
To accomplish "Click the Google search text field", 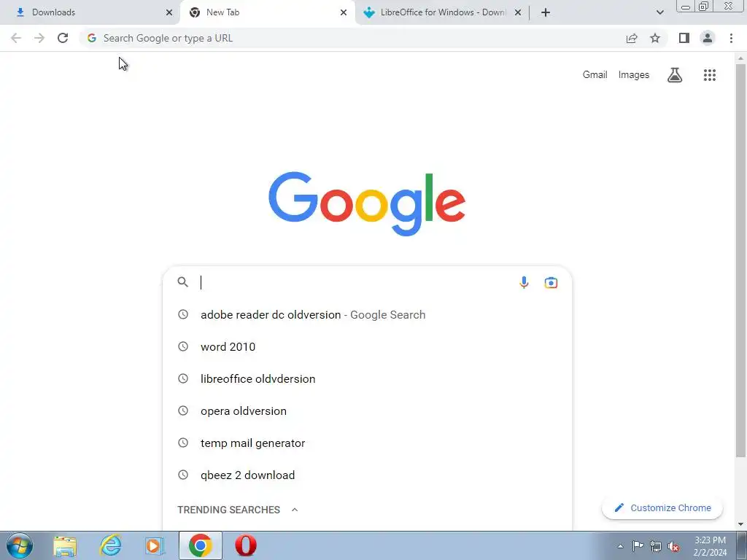I will point(356,282).
